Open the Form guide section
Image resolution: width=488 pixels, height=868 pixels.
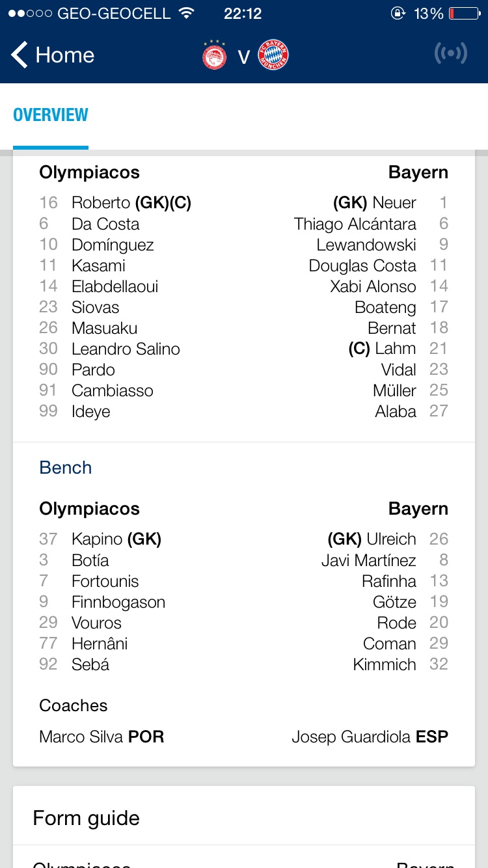pyautogui.click(x=87, y=818)
